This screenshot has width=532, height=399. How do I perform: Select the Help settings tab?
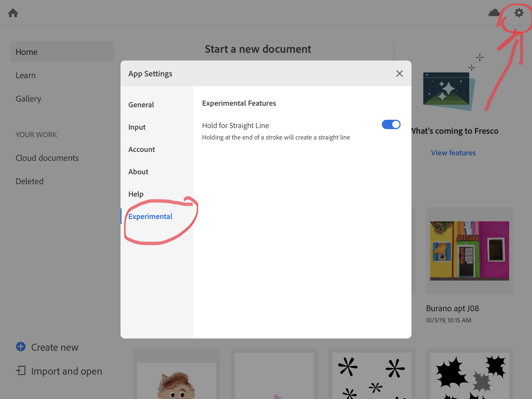[x=136, y=194]
